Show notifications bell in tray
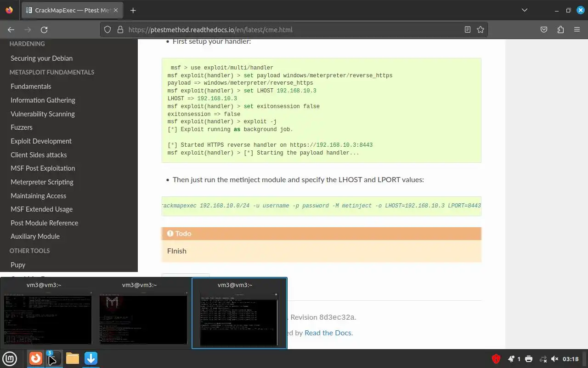The width and height of the screenshot is (588, 368). (511, 359)
